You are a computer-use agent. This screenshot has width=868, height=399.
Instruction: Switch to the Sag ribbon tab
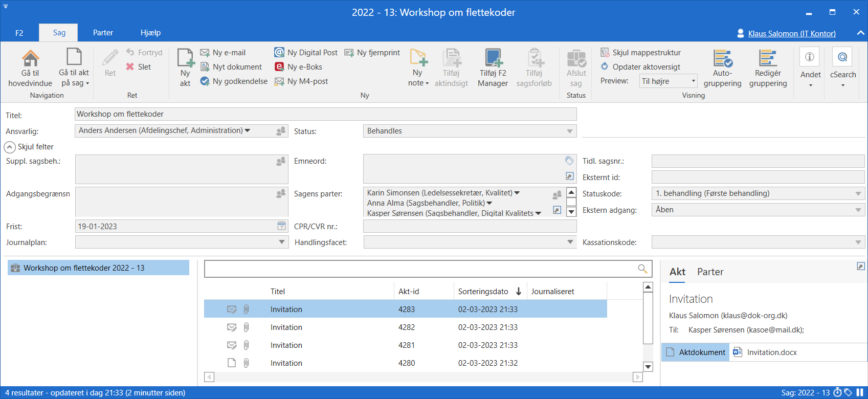(x=59, y=33)
